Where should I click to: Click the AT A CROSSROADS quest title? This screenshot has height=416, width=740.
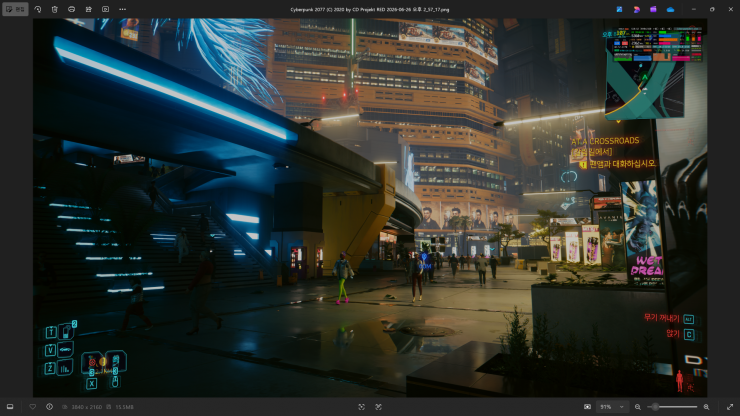click(x=605, y=141)
